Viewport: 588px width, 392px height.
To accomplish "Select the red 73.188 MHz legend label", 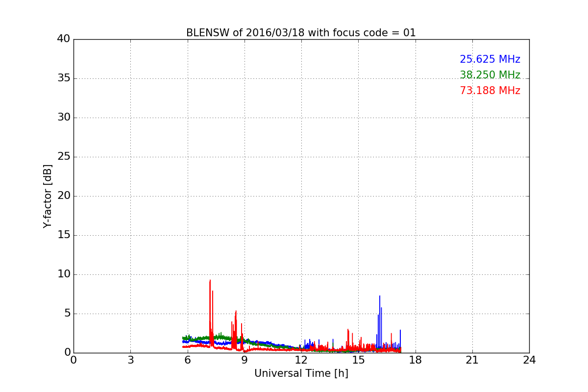I will point(490,91).
